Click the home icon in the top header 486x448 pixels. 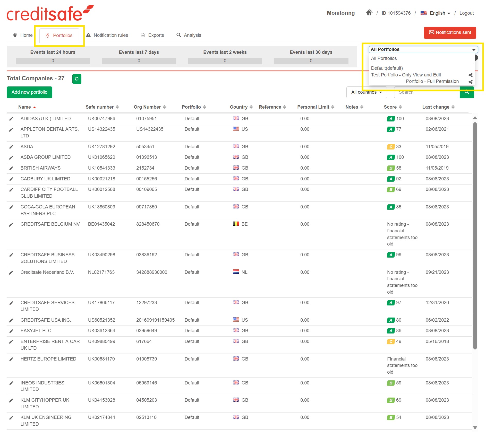tap(369, 13)
